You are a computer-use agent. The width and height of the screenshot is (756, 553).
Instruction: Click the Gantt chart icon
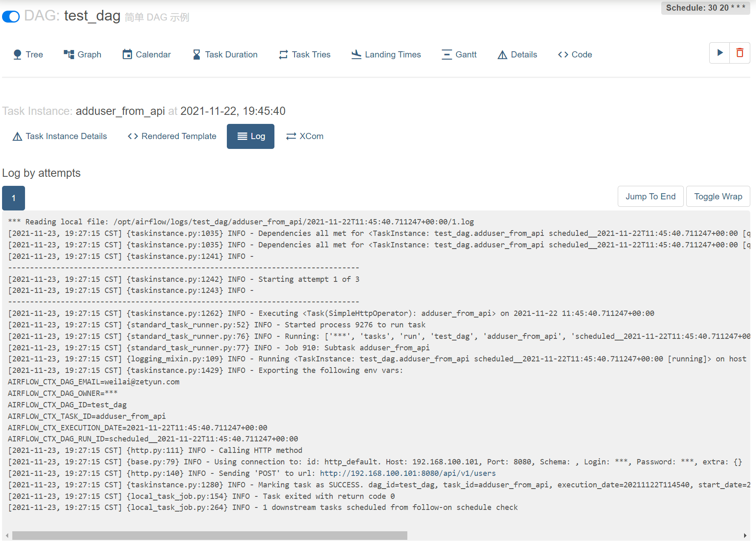click(x=446, y=55)
